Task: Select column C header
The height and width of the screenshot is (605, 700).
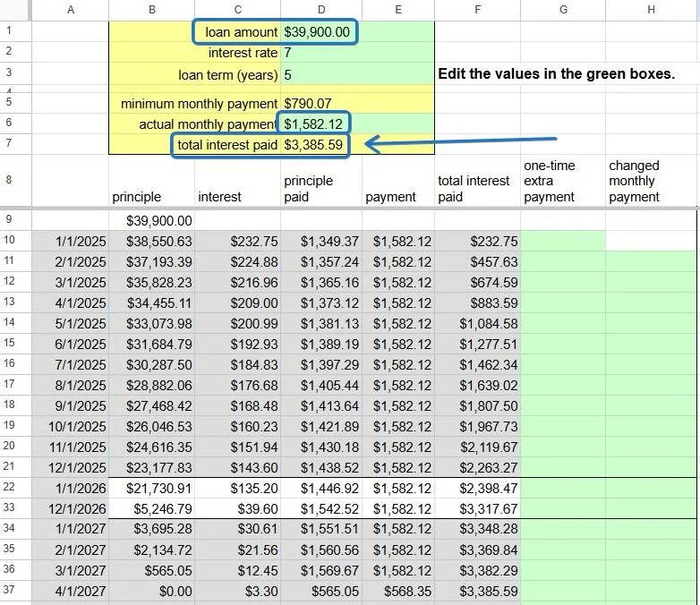Action: [237, 10]
